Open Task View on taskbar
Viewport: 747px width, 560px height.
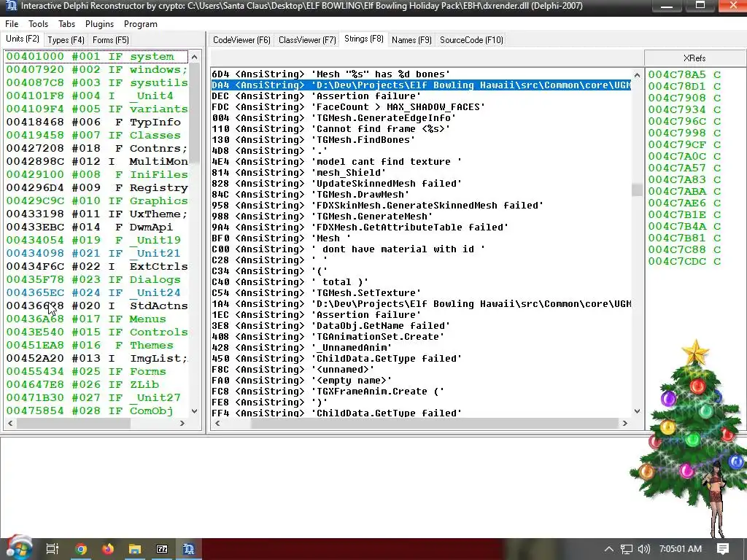point(52,549)
